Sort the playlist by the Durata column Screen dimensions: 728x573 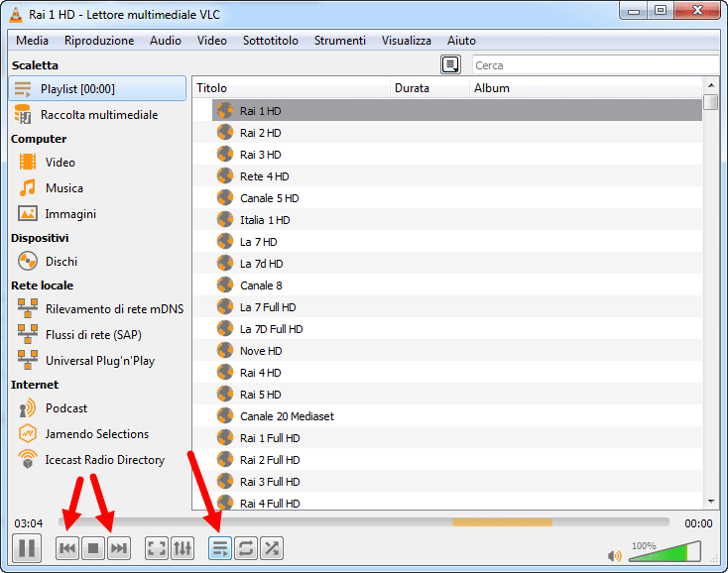tap(429, 88)
